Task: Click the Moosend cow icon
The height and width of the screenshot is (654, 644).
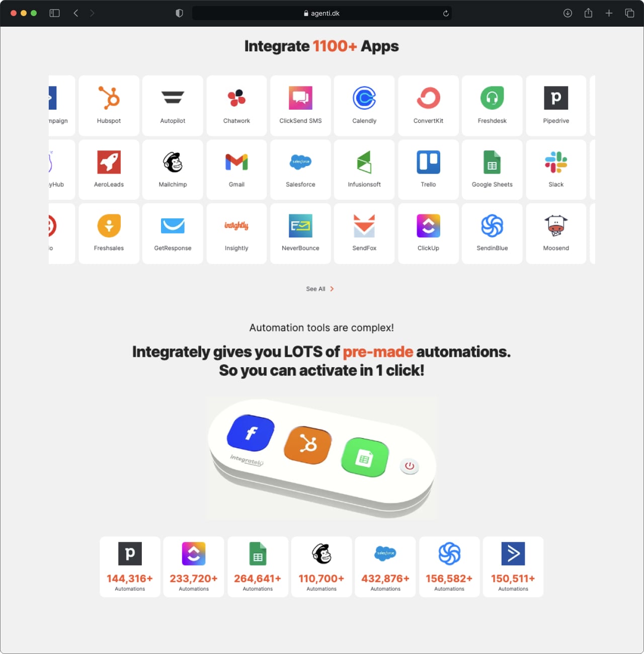Action: pos(556,225)
